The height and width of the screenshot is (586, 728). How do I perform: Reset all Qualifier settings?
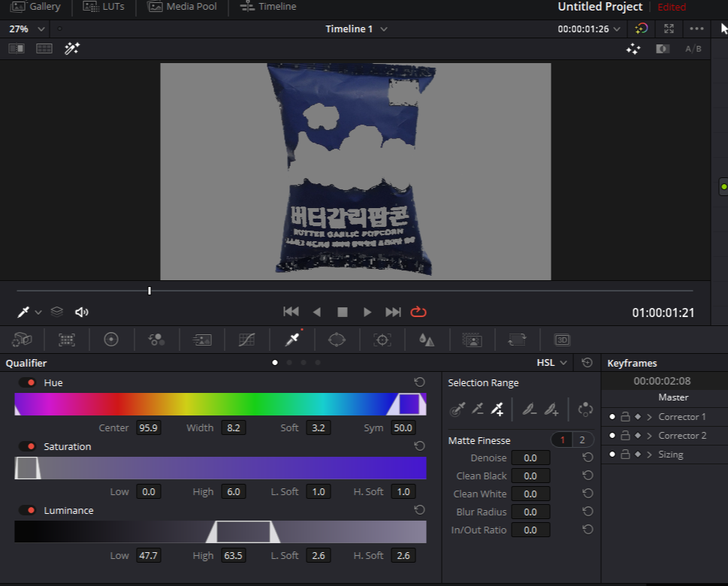tap(587, 363)
